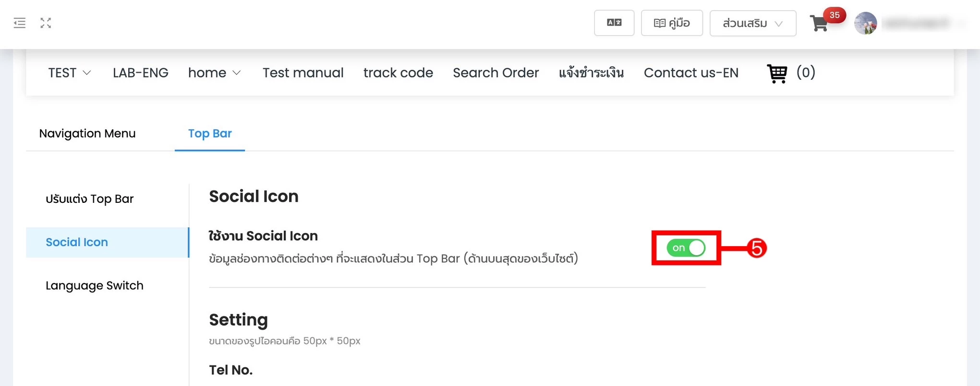
Task: Open the user profile avatar
Action: coord(866,23)
